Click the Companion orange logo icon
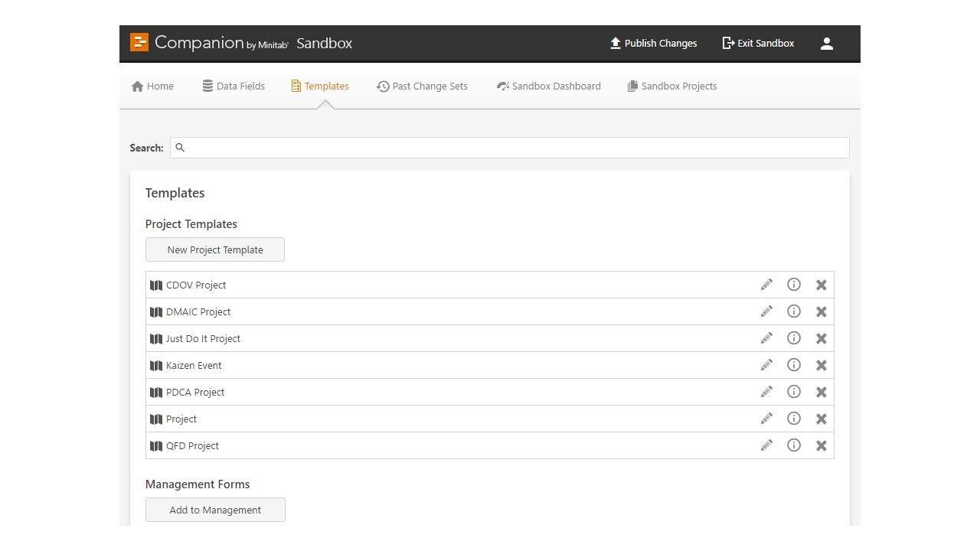The image size is (980, 551). (139, 43)
